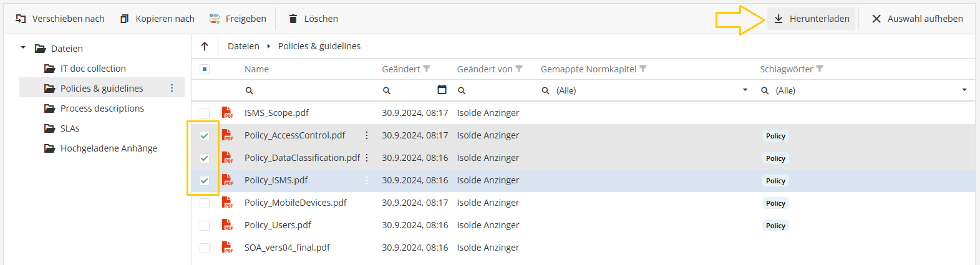Click filter icon on Geändert von column
This screenshot has height=265, width=980.
[519, 69]
